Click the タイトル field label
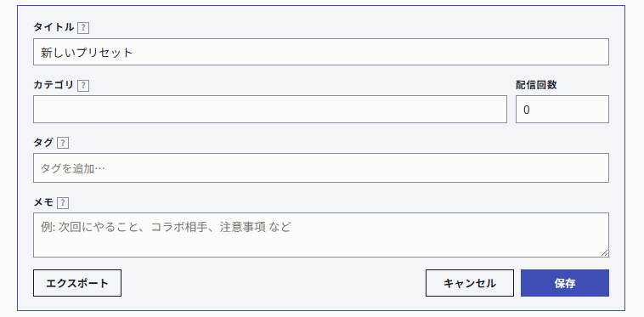 [54, 27]
